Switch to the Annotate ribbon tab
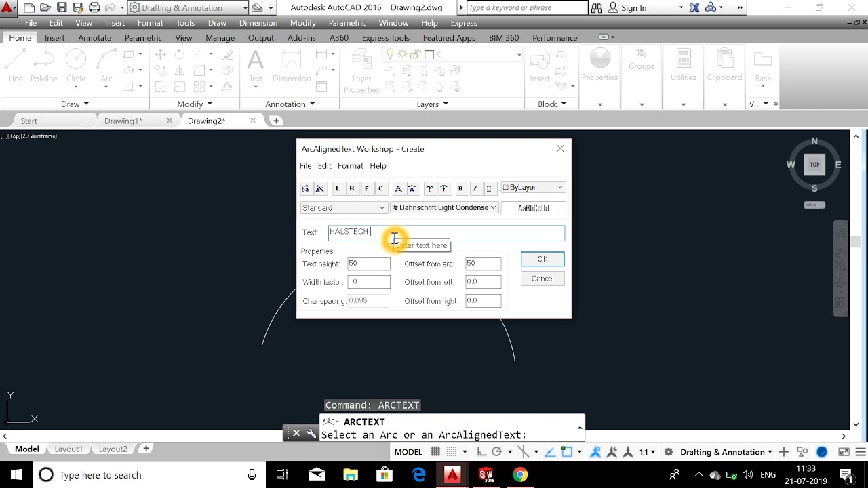868x488 pixels. click(x=94, y=38)
